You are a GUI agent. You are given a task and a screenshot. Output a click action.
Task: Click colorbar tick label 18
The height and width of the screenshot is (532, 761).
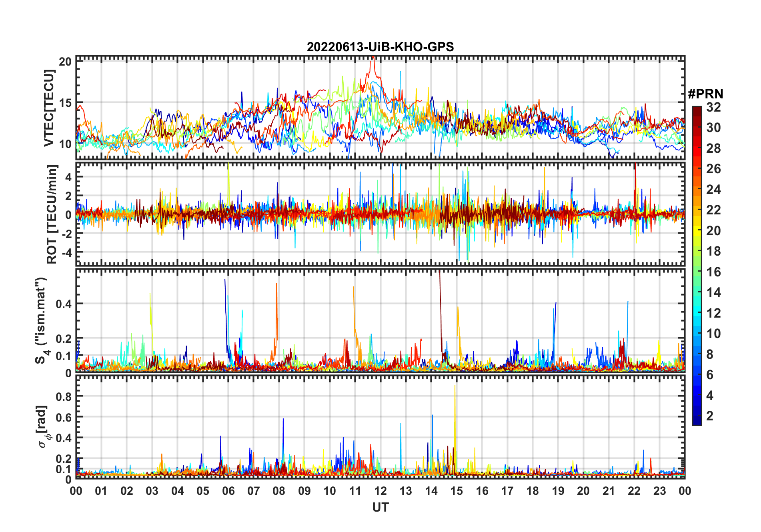pyautogui.click(x=713, y=251)
